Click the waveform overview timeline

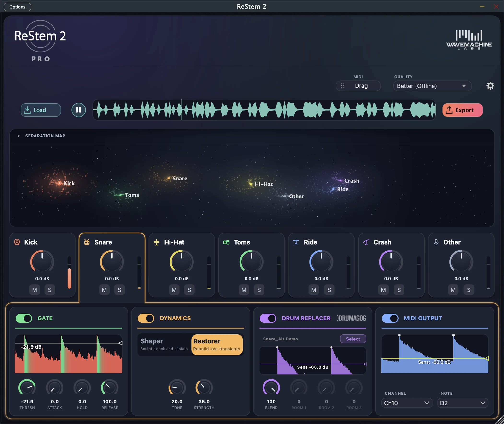click(264, 110)
